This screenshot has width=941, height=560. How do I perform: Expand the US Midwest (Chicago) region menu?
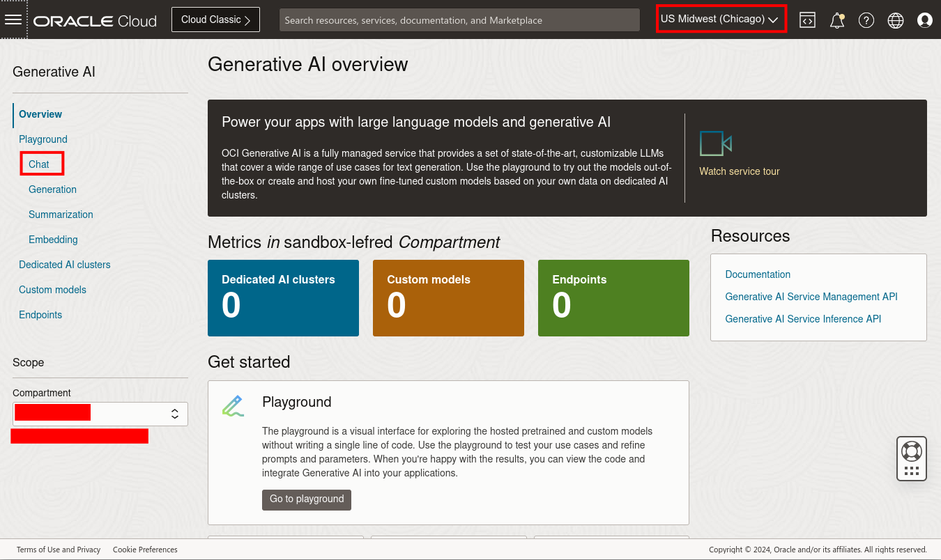coord(721,19)
